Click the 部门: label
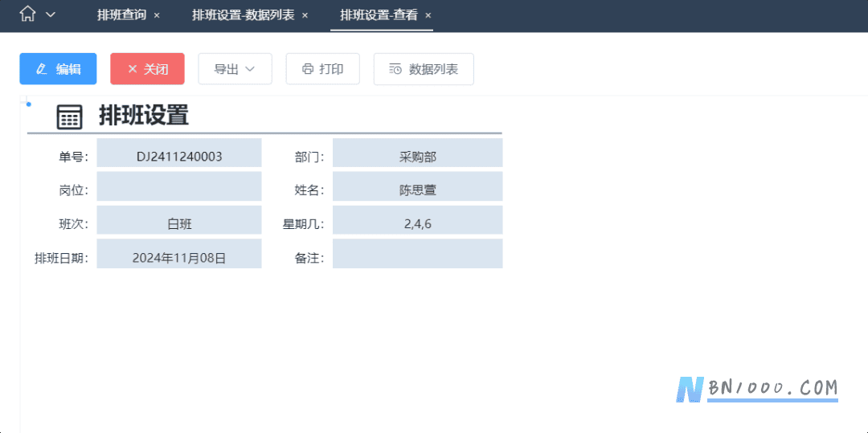This screenshot has width=868, height=433. coord(309,157)
